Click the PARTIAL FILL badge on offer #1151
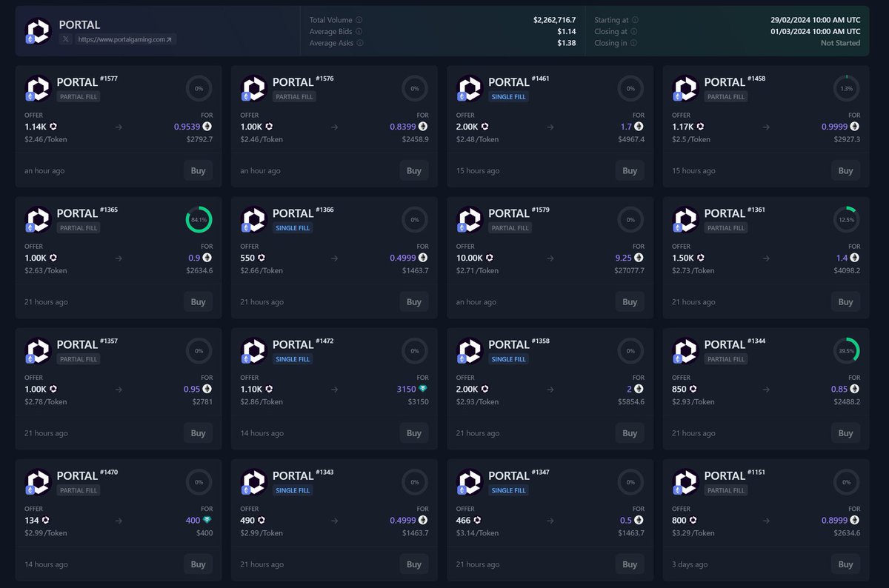The width and height of the screenshot is (889, 588). coord(726,490)
